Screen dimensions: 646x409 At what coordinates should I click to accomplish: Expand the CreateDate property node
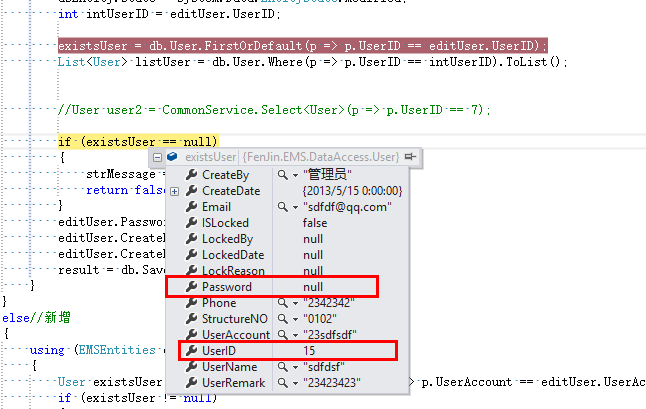tap(175, 191)
